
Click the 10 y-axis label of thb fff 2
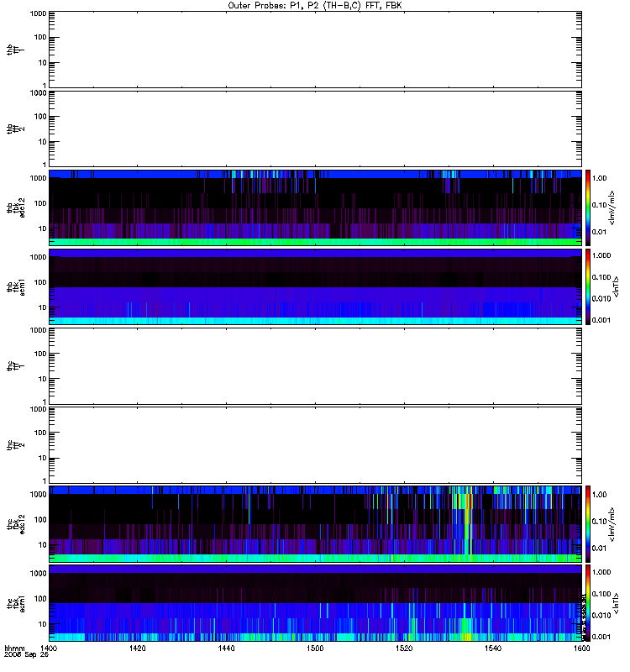click(43, 142)
